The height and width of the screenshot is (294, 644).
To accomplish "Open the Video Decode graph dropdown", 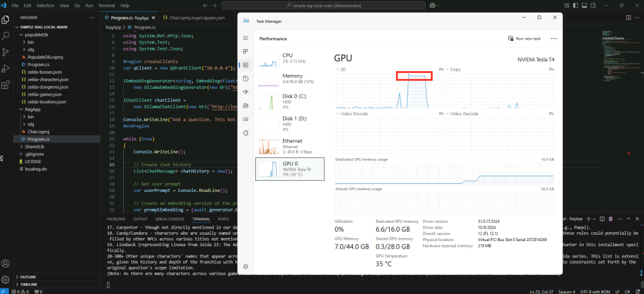I will (448, 113).
